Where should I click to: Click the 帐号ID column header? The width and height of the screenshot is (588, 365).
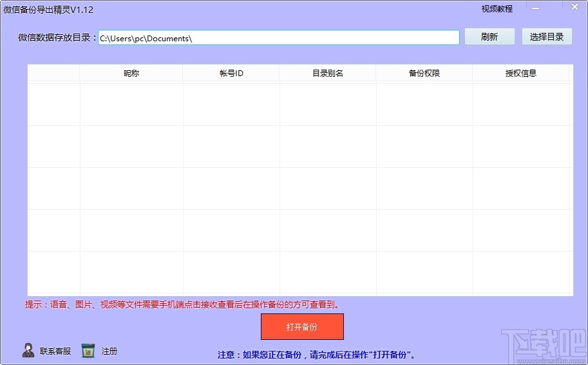231,74
